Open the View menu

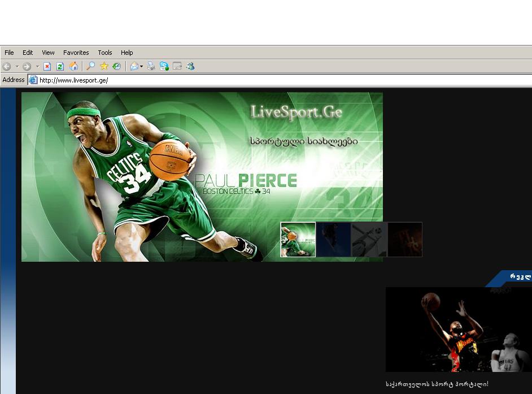[48, 53]
